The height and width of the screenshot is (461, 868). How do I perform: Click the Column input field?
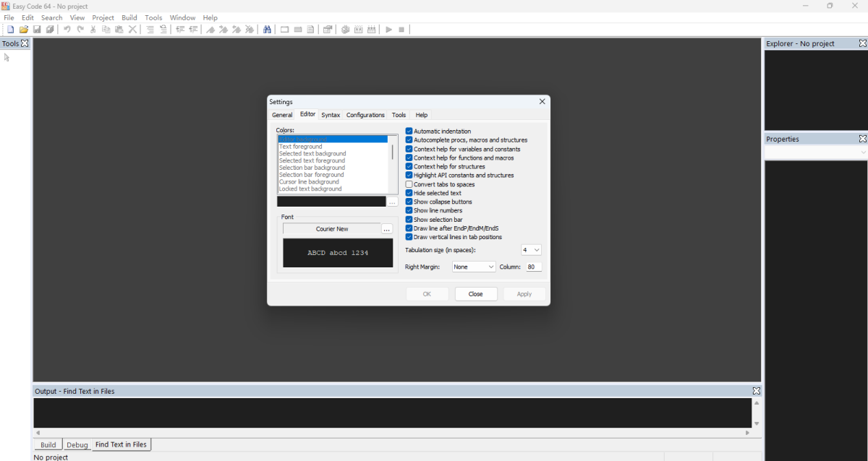[x=533, y=267]
